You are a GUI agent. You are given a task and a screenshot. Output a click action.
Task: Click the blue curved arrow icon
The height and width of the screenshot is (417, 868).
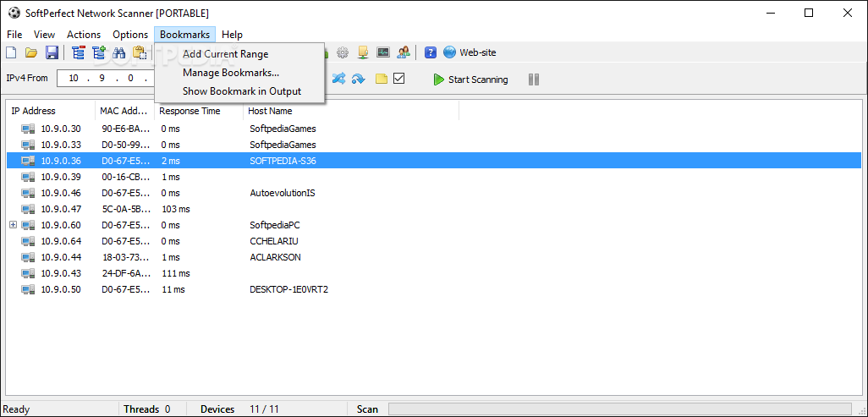pos(359,80)
